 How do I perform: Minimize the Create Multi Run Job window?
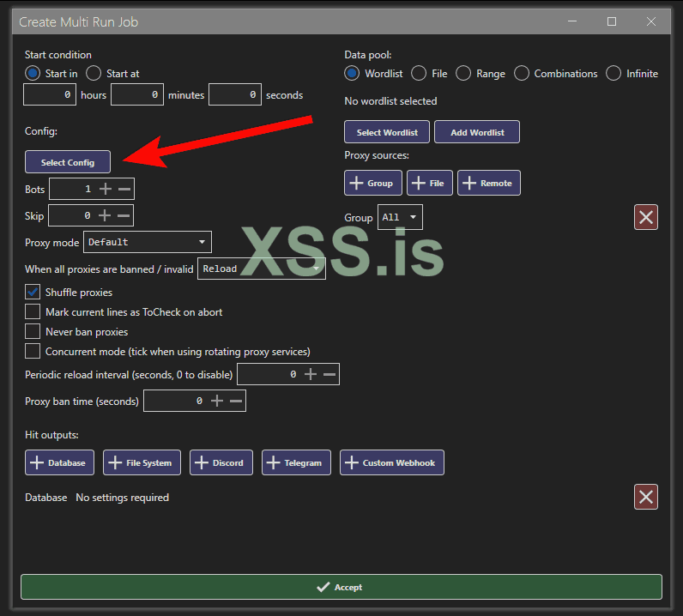click(x=572, y=21)
